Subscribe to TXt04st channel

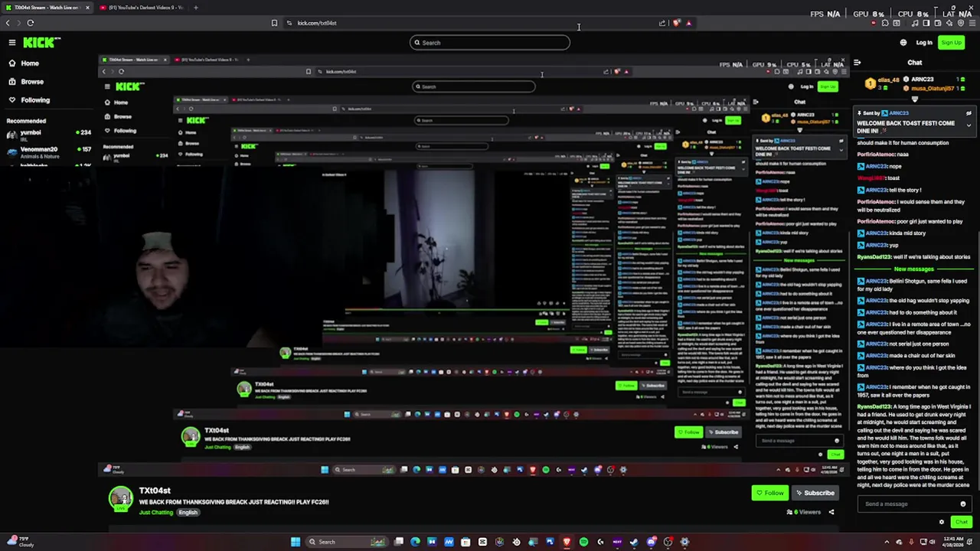click(x=814, y=494)
